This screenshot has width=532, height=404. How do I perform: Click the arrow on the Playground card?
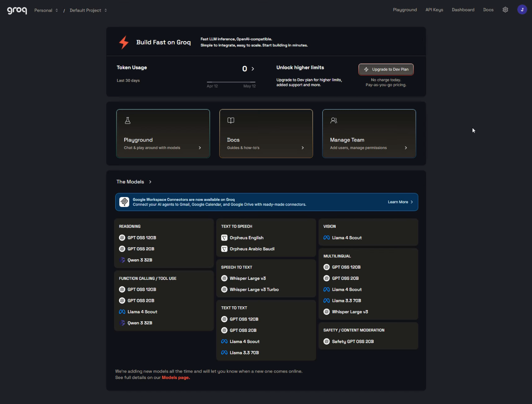coord(200,148)
